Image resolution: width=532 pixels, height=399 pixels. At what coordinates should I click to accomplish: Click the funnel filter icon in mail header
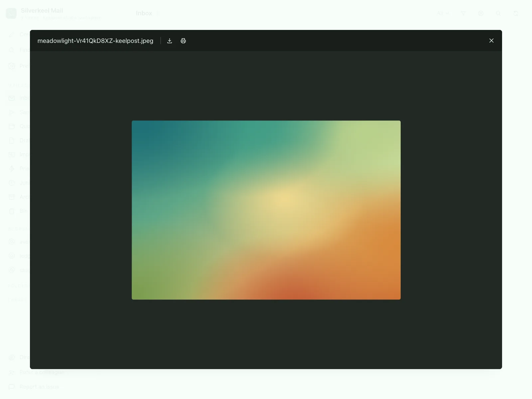(463, 13)
